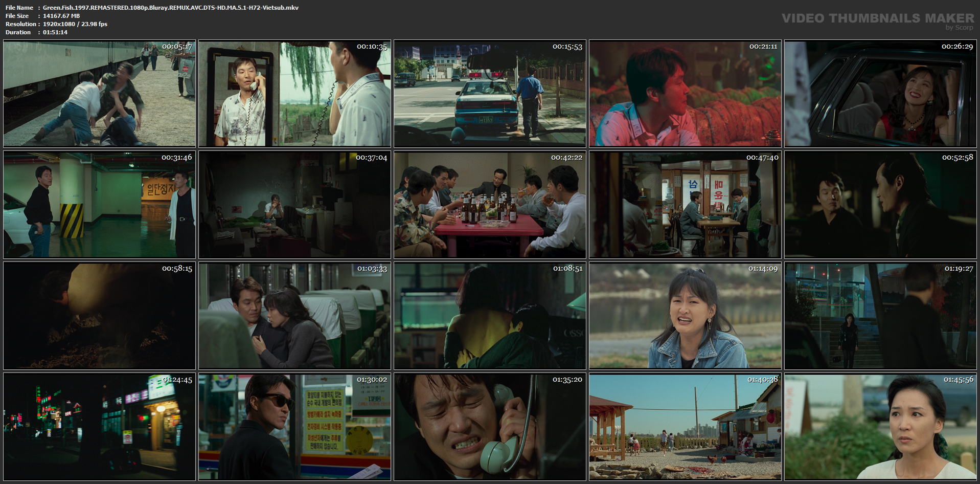
Task: Click the File Size label
Action: click(17, 16)
